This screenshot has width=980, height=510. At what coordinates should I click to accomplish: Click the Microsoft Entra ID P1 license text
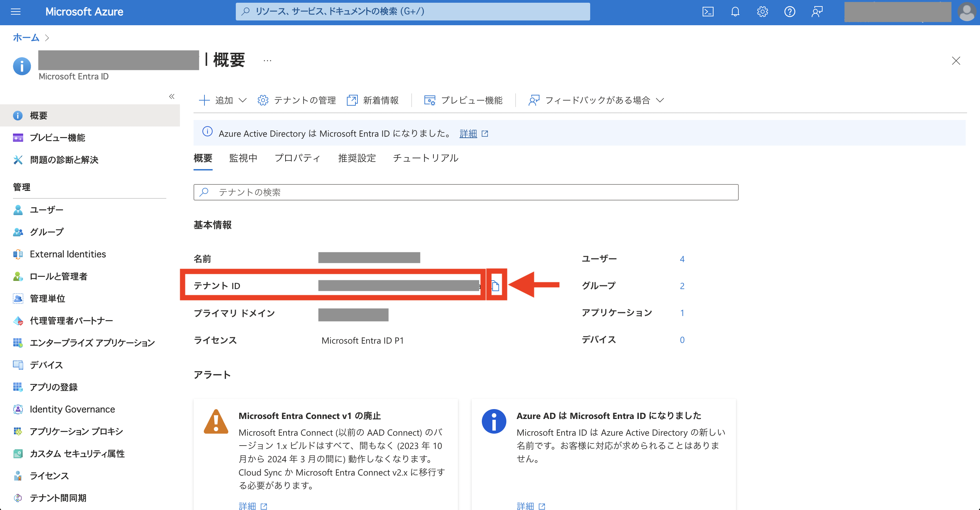click(363, 340)
